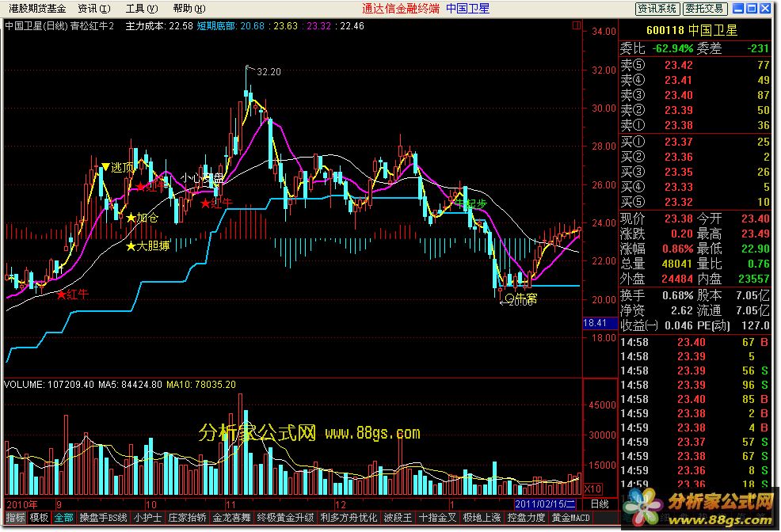
Task: Click the 主力成本: 22.58 indicator value
Action: click(159, 26)
